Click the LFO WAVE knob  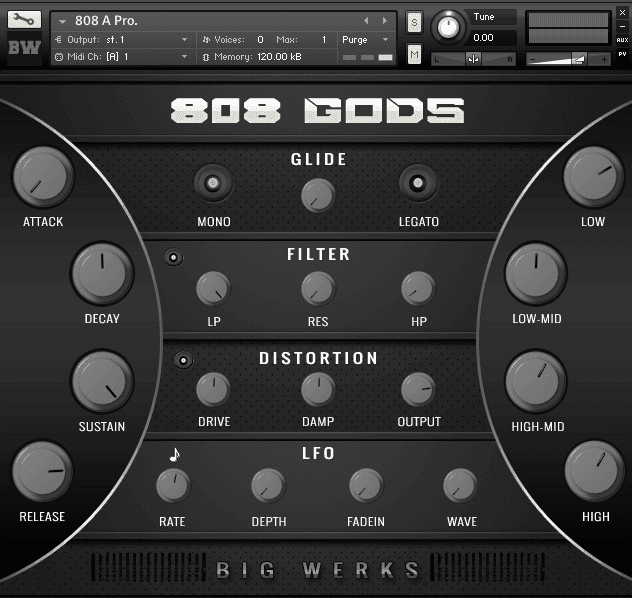pyautogui.click(x=460, y=486)
